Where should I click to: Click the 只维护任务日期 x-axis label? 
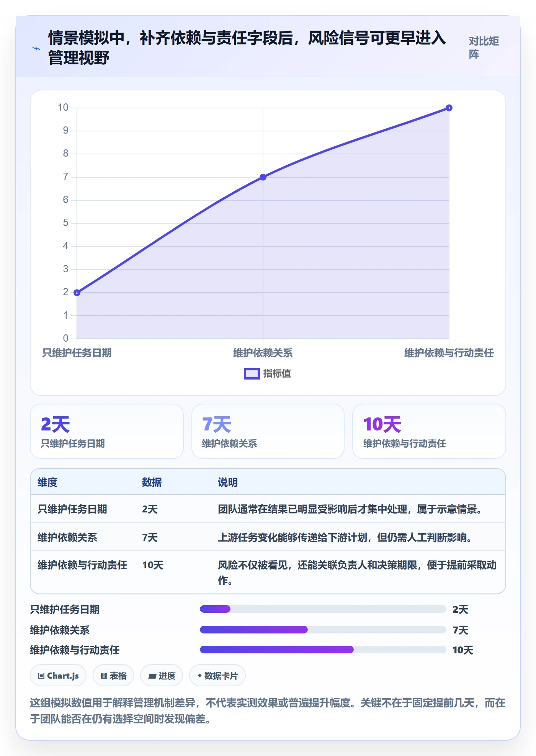tap(77, 353)
